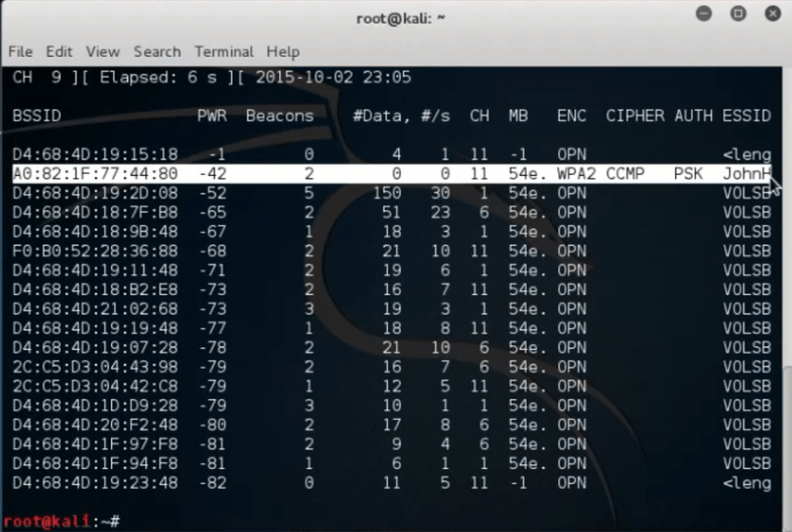
Task: Open the Terminal menu
Action: [x=224, y=52]
